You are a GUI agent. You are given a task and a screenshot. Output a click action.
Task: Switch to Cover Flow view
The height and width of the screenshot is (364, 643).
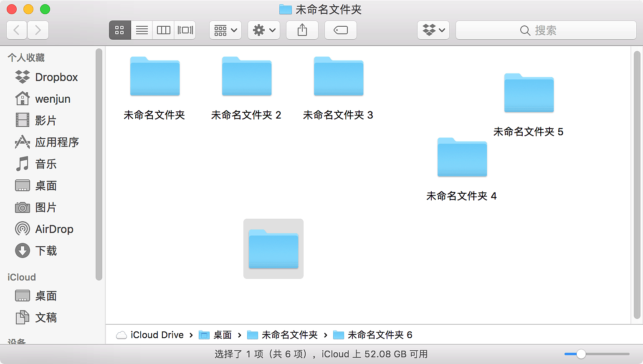coord(185,30)
